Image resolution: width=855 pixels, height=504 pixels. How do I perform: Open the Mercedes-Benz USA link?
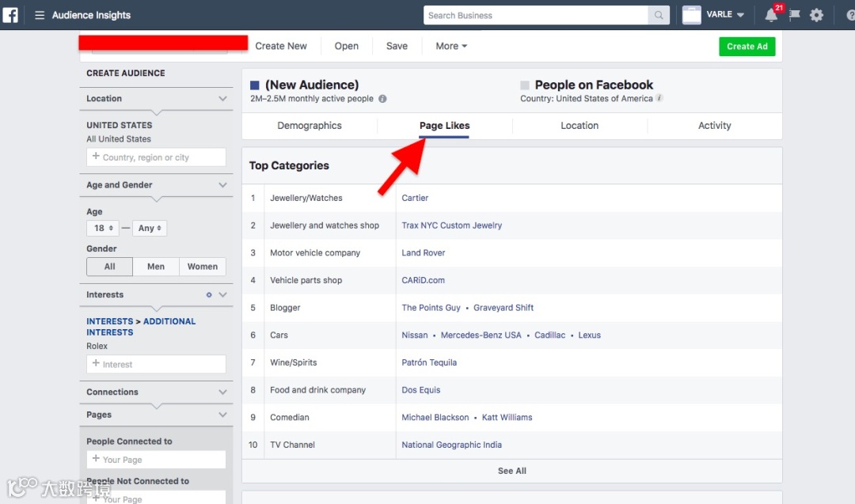click(x=481, y=335)
